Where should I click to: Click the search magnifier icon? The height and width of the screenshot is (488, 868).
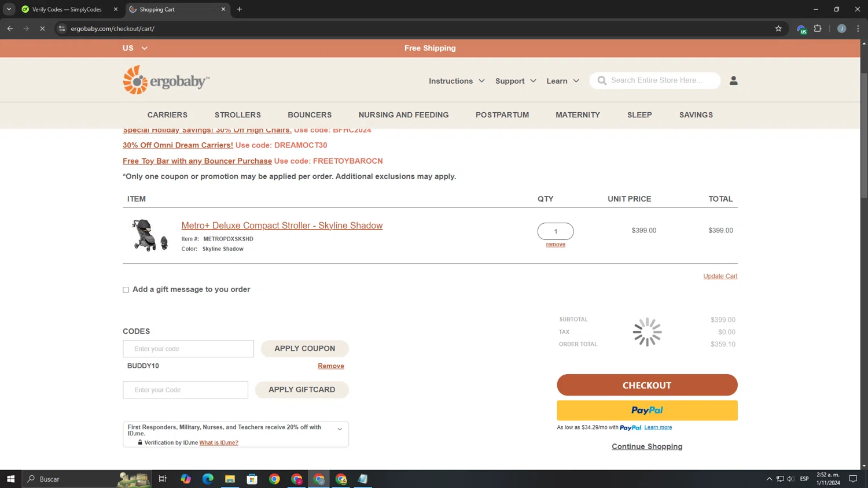(x=602, y=80)
